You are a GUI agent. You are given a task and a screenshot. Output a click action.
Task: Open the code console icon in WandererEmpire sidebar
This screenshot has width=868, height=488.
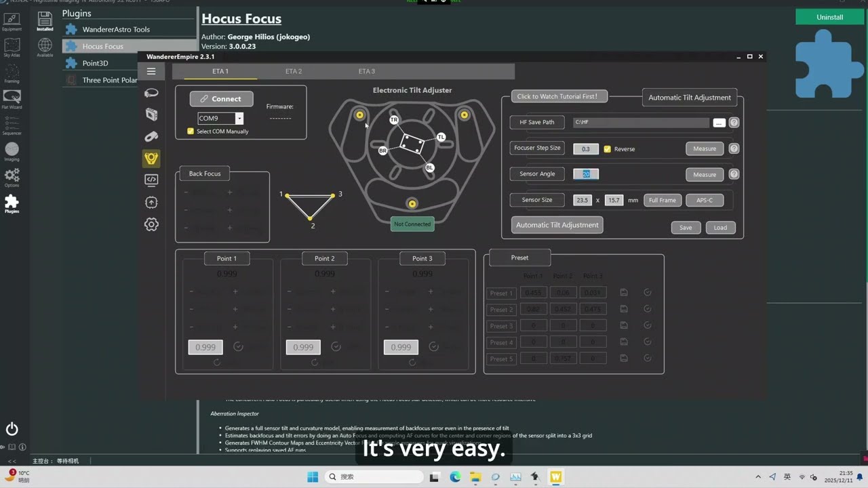(x=151, y=180)
